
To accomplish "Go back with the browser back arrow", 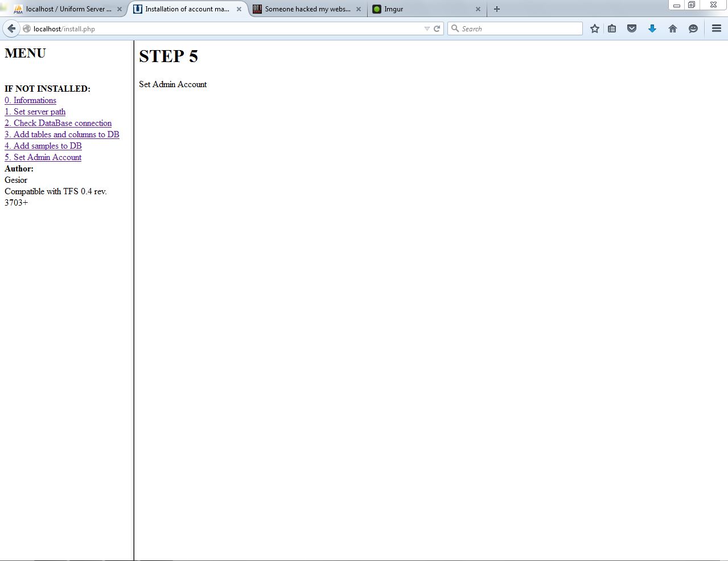I will (x=11, y=28).
